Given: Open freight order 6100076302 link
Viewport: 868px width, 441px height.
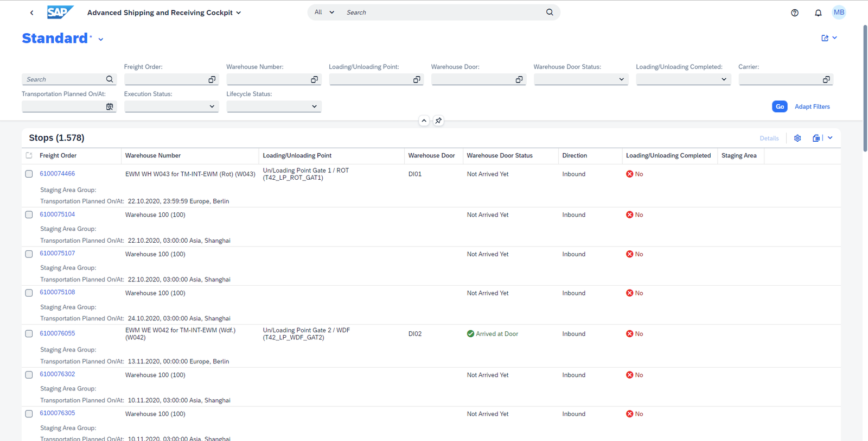Looking at the screenshot, I should point(58,374).
